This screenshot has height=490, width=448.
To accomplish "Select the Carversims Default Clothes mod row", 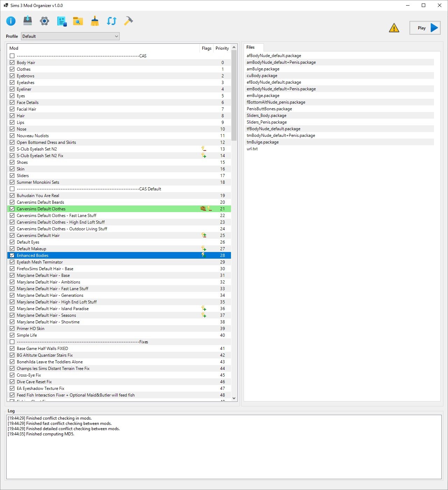I will [x=41, y=209].
